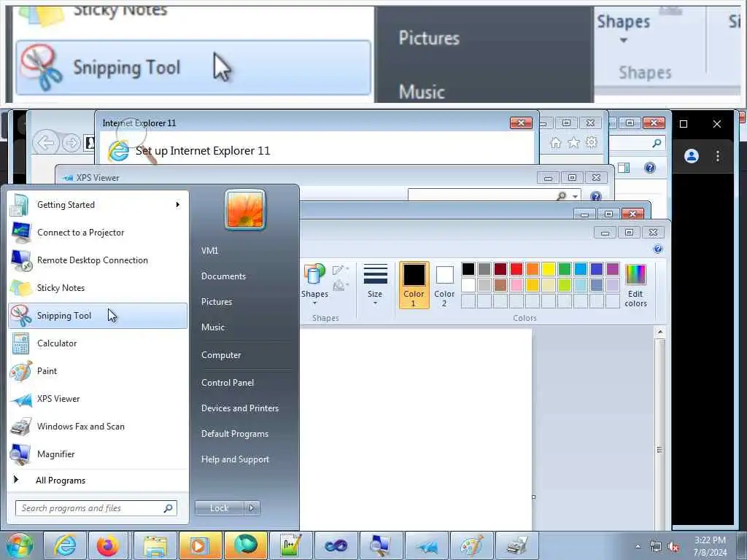747x560 pixels.
Task: Open Internet Explorer's Favorites star
Action: coord(573,142)
